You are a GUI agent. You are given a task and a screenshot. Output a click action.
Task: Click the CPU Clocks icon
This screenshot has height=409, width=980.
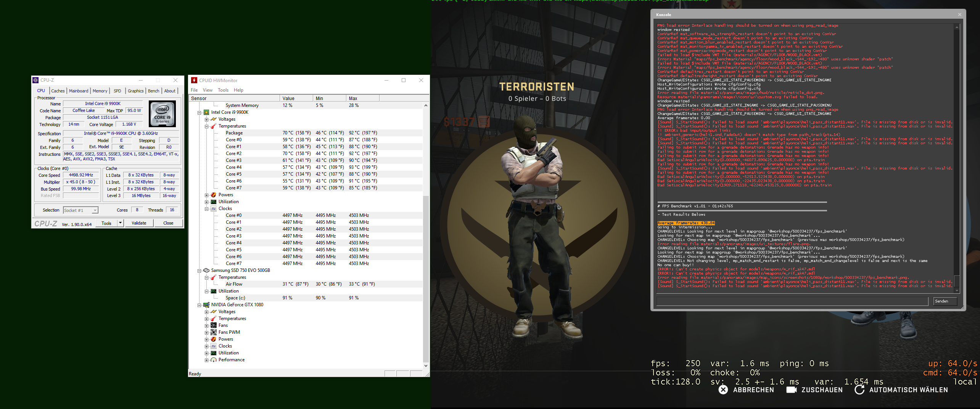coord(214,209)
